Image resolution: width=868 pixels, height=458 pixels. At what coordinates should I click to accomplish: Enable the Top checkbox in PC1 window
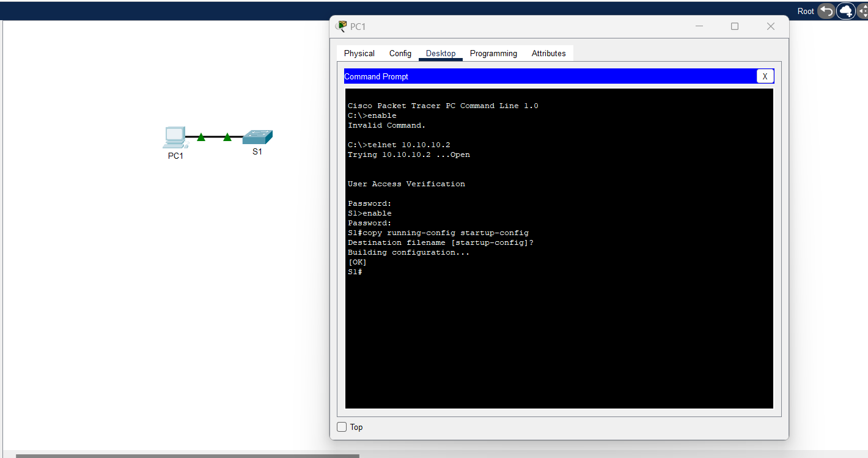click(x=342, y=427)
